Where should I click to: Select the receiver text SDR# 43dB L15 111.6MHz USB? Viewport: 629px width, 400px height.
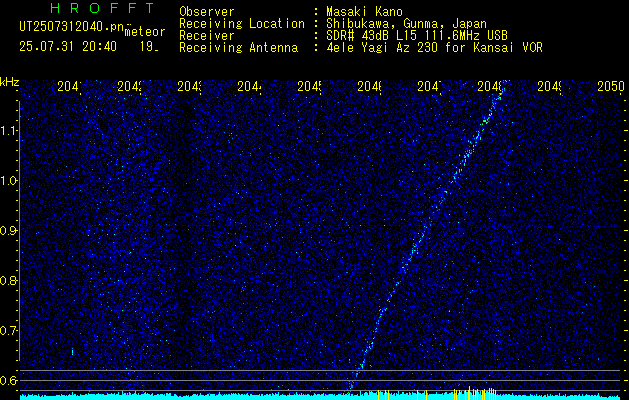click(x=417, y=36)
